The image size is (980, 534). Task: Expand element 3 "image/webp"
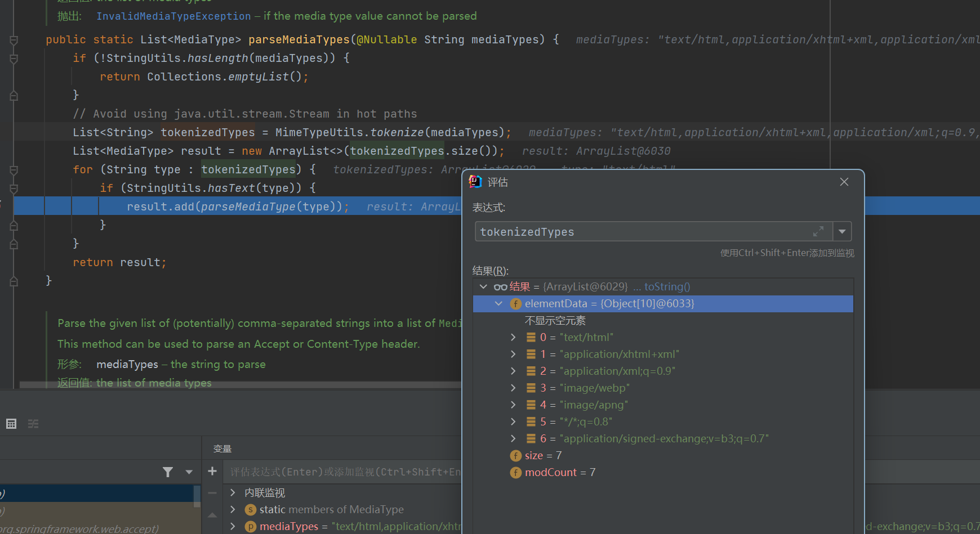click(513, 388)
